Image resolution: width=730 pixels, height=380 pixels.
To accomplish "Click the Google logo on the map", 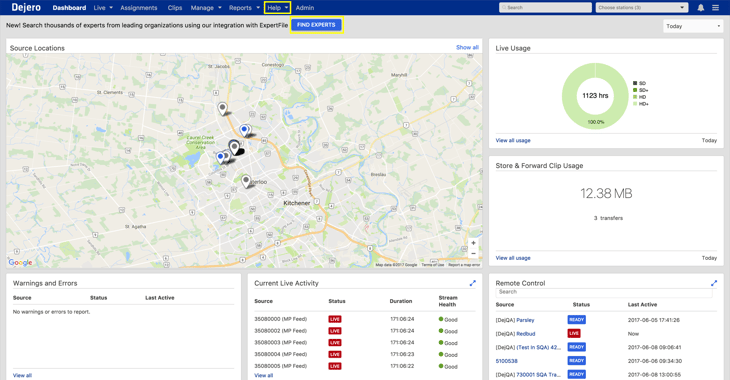I will (20, 262).
